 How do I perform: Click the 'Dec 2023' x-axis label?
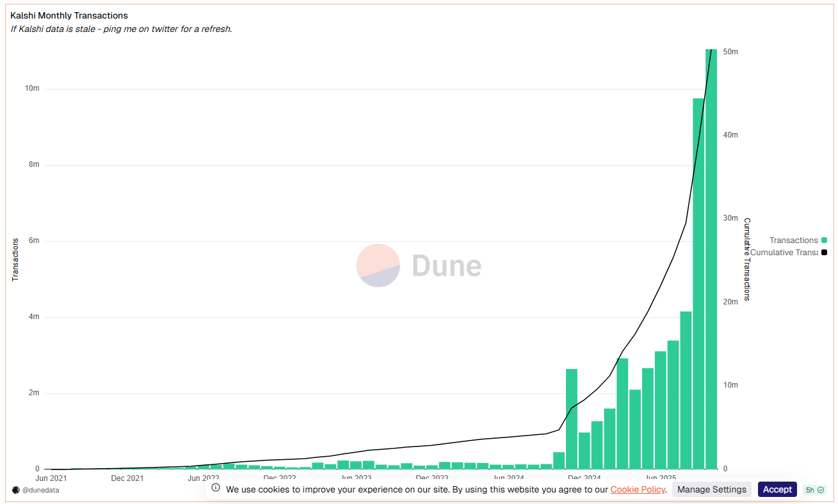click(x=431, y=477)
